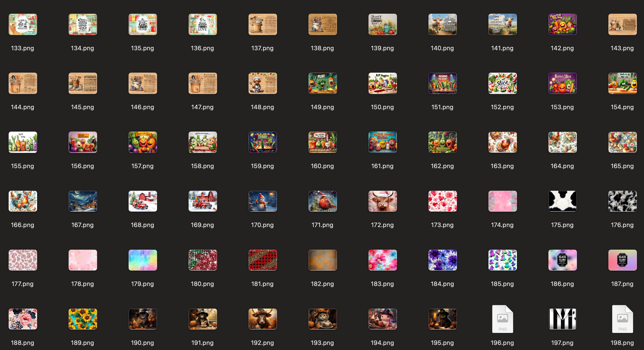Select the file name 143.png
644x350 pixels.
click(x=622, y=48)
